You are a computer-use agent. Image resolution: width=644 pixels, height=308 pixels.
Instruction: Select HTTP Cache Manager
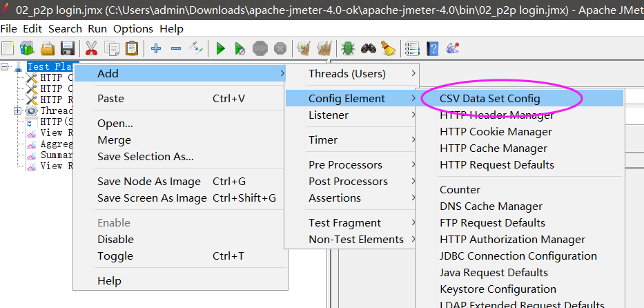520,148
